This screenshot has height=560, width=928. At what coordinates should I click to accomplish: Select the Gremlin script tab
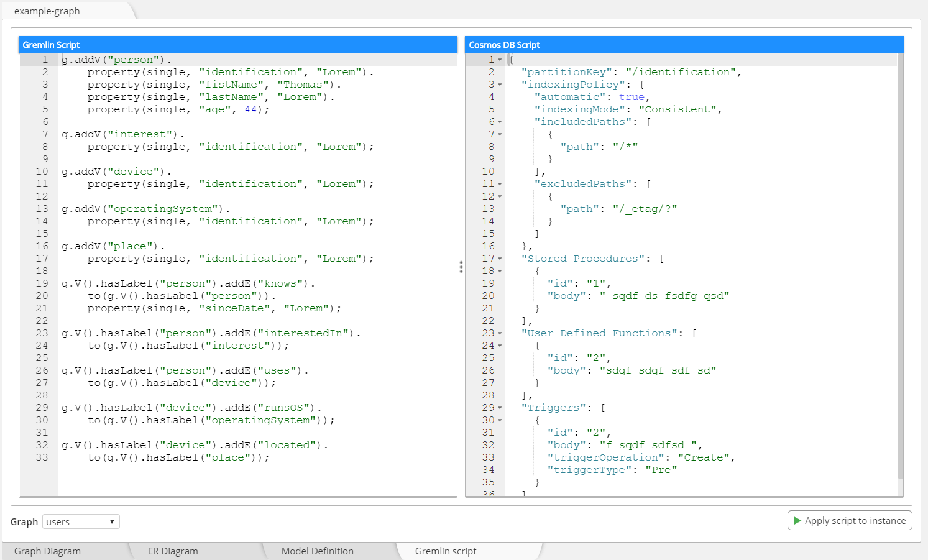[x=446, y=551]
